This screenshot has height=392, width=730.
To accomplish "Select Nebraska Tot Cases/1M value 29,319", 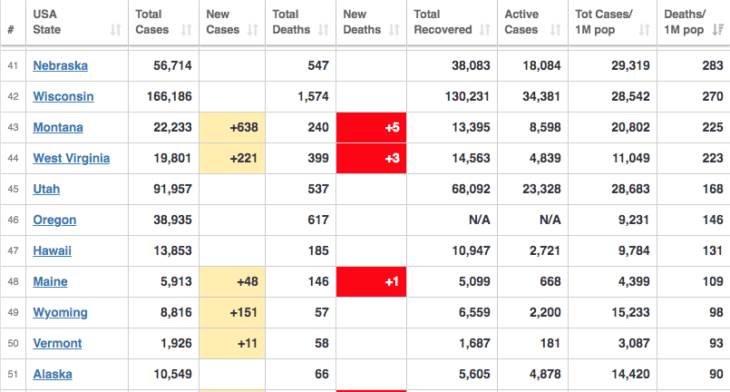I will tap(630, 66).
